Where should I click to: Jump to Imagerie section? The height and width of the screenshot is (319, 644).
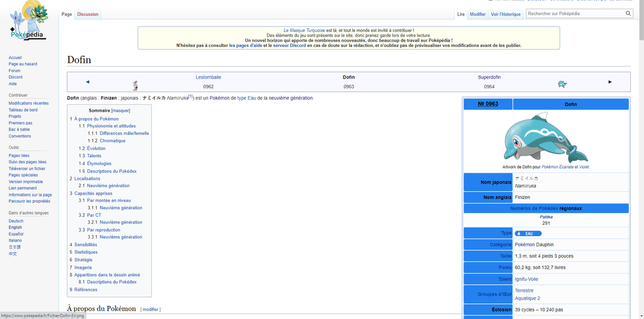pos(83,268)
